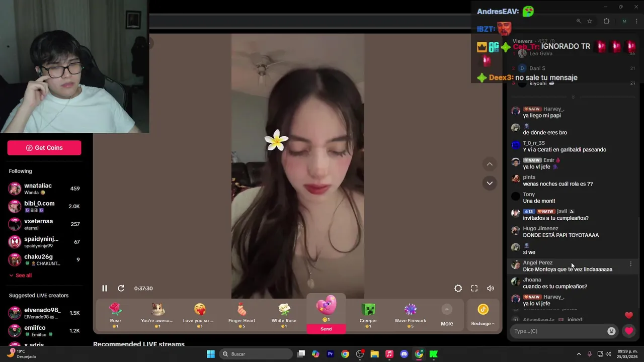
Task: Open Leo GaVa's viewer profile
Action: click(541, 53)
